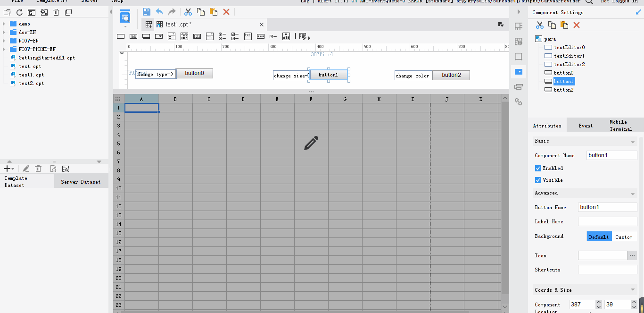Collapse the Basic attributes section
This screenshot has width=644, height=313.
point(634,141)
